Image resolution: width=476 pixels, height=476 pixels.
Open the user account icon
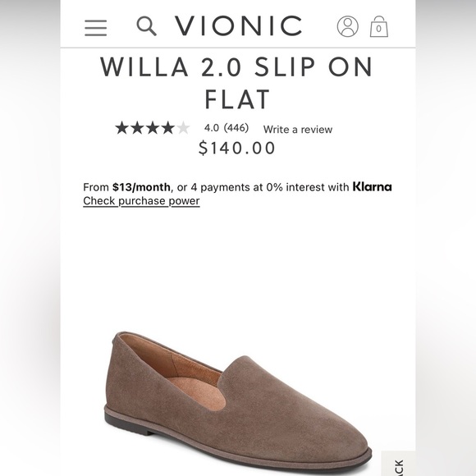click(348, 26)
